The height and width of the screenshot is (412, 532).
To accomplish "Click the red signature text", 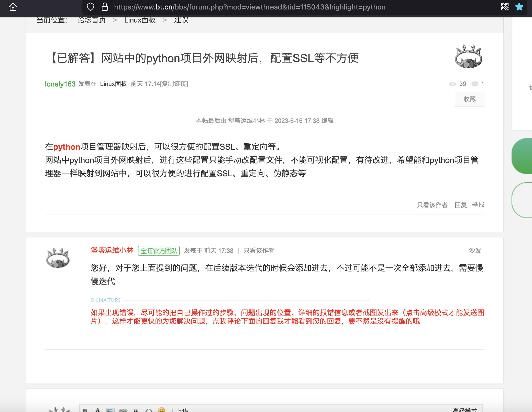I will click(287, 317).
